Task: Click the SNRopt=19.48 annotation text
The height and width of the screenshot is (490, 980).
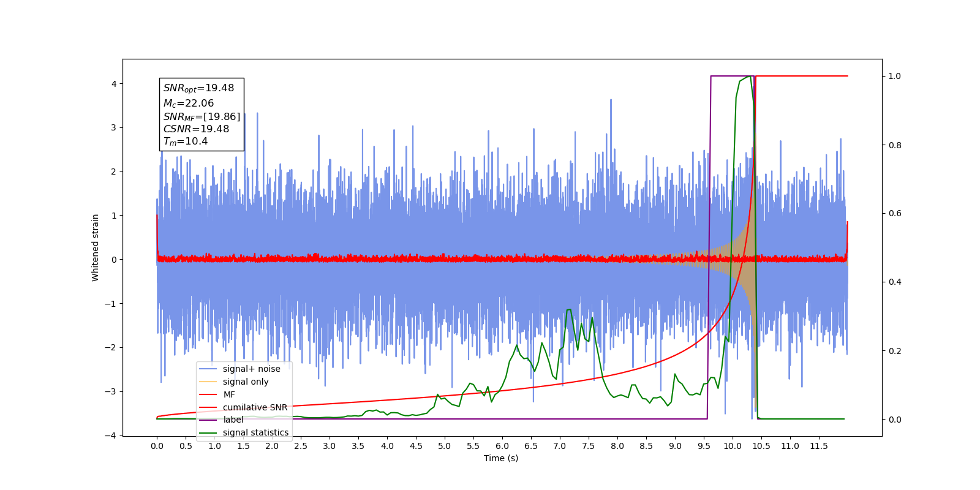Action: pyautogui.click(x=198, y=88)
